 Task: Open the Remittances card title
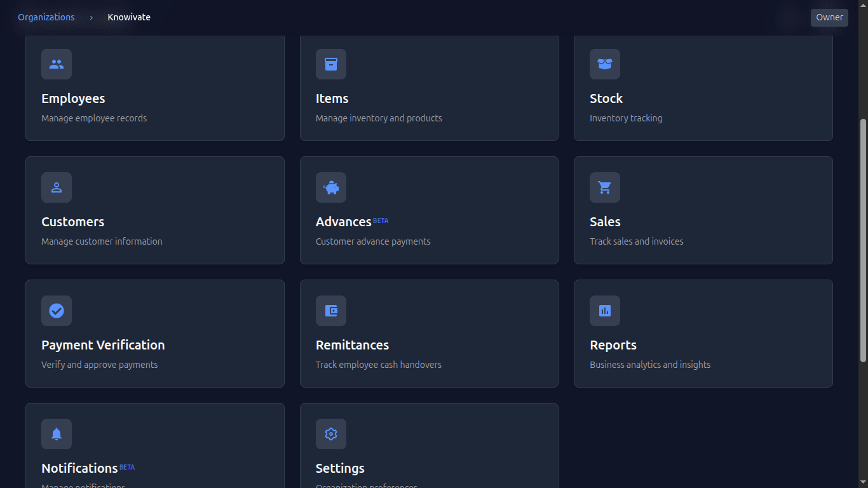tap(353, 345)
